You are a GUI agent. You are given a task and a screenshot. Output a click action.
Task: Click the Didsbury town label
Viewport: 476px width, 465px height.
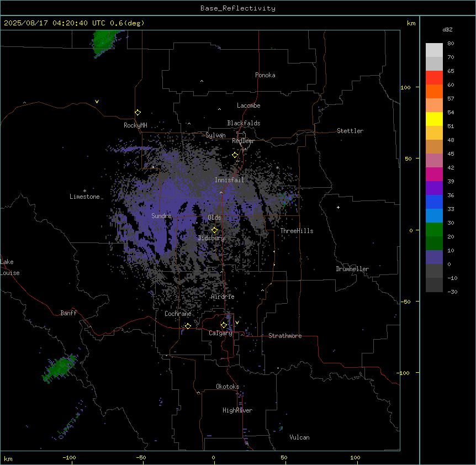[211, 238]
